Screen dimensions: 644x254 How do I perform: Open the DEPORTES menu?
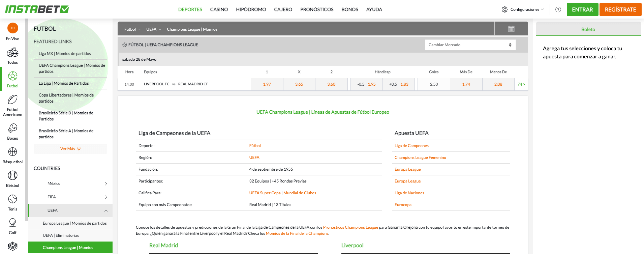click(190, 9)
